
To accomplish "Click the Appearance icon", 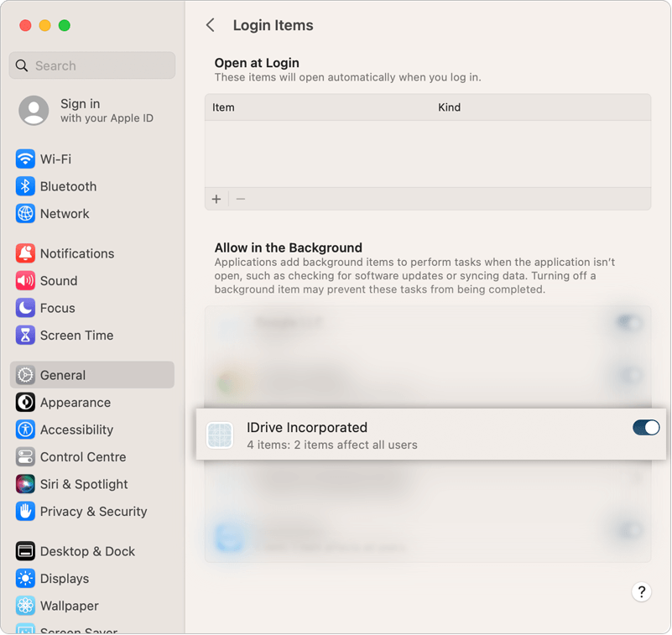I will pyautogui.click(x=25, y=403).
